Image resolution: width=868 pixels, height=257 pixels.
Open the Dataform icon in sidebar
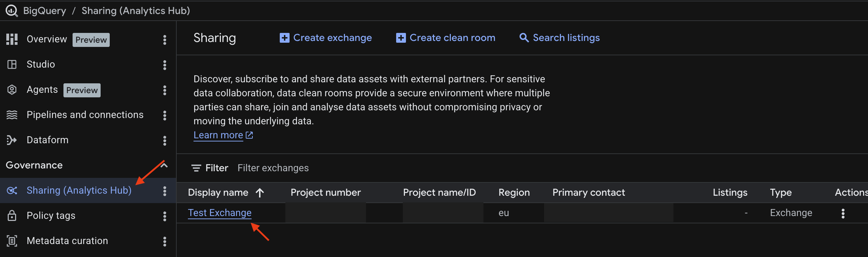coord(12,140)
